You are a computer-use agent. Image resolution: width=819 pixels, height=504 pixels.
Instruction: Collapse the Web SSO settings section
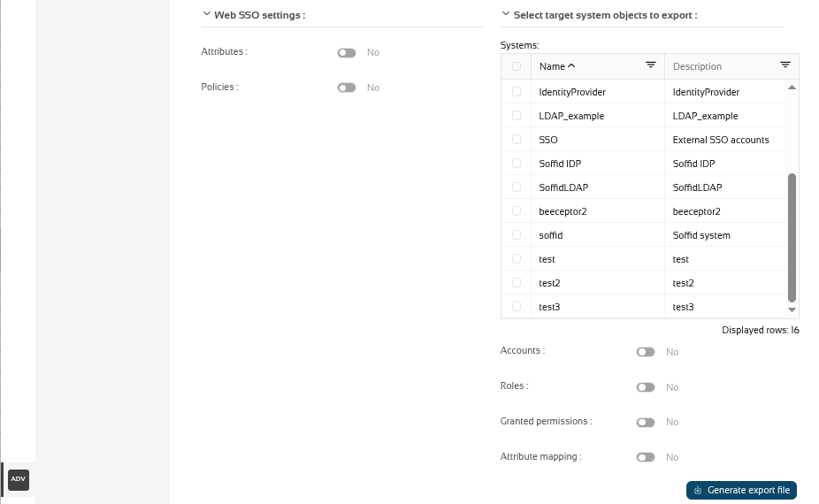point(206,15)
